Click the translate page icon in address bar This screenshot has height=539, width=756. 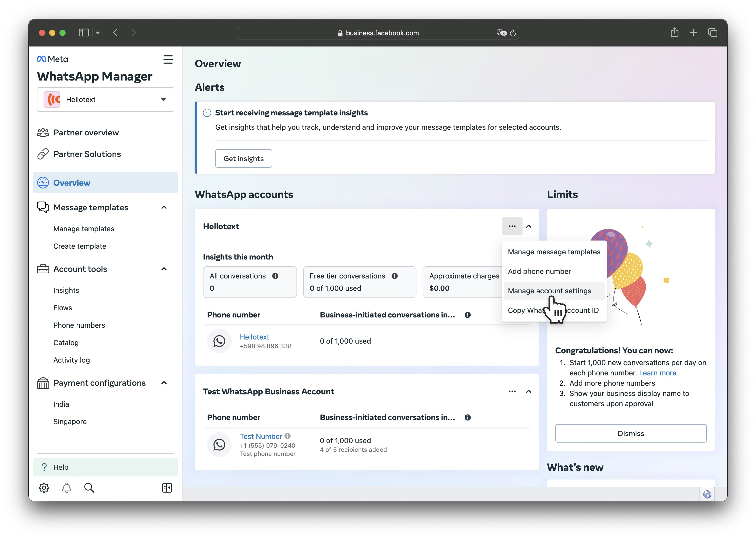pyautogui.click(x=501, y=33)
